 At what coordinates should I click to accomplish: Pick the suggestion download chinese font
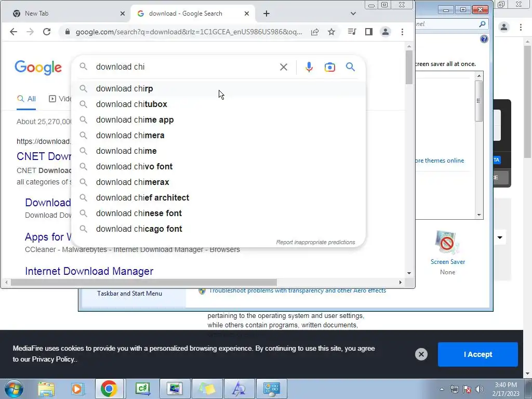click(219, 214)
